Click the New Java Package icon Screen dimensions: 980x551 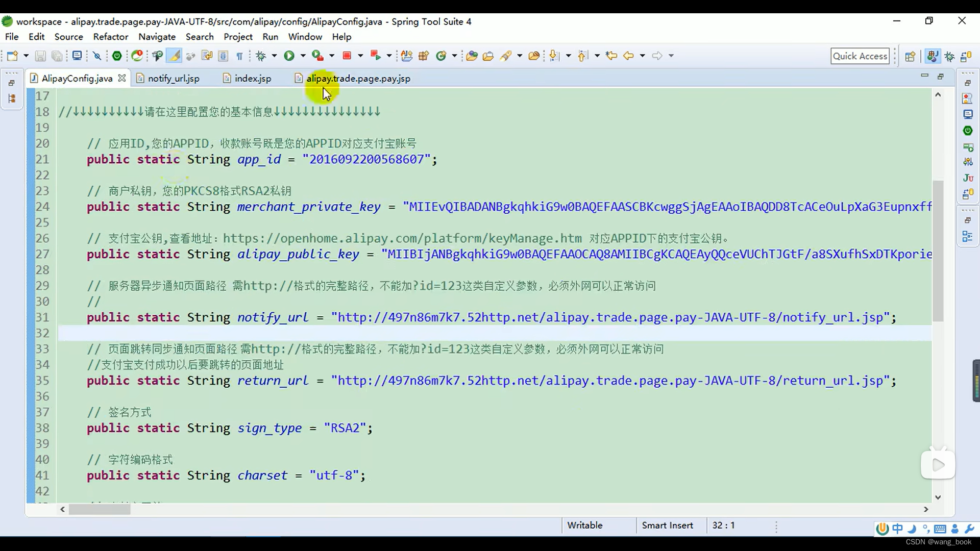click(x=424, y=56)
